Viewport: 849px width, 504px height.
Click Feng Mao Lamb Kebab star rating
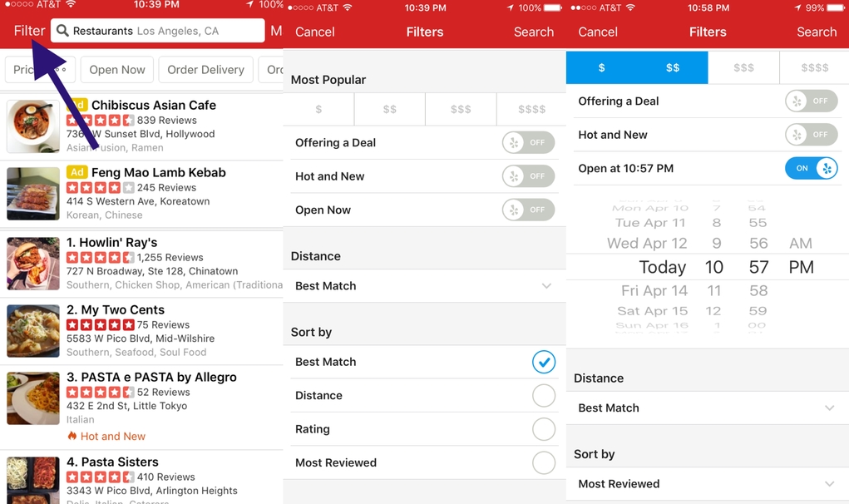coord(100,187)
